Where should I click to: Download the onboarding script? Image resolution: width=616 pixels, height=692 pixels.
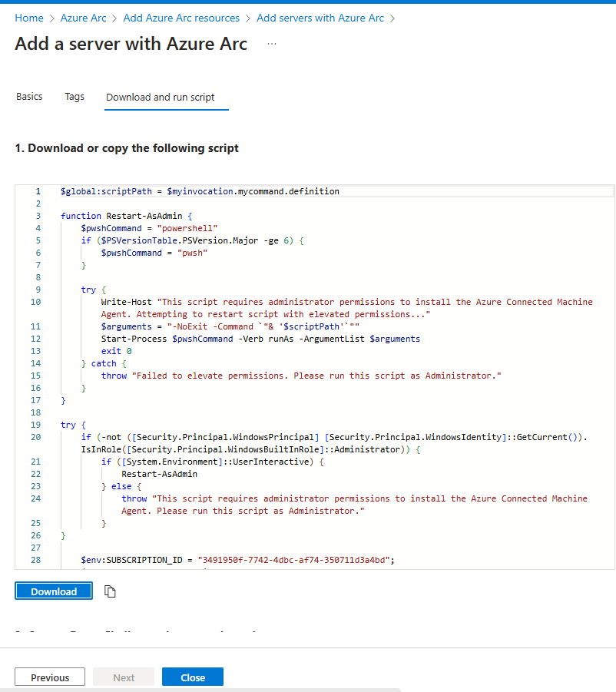[x=54, y=591]
